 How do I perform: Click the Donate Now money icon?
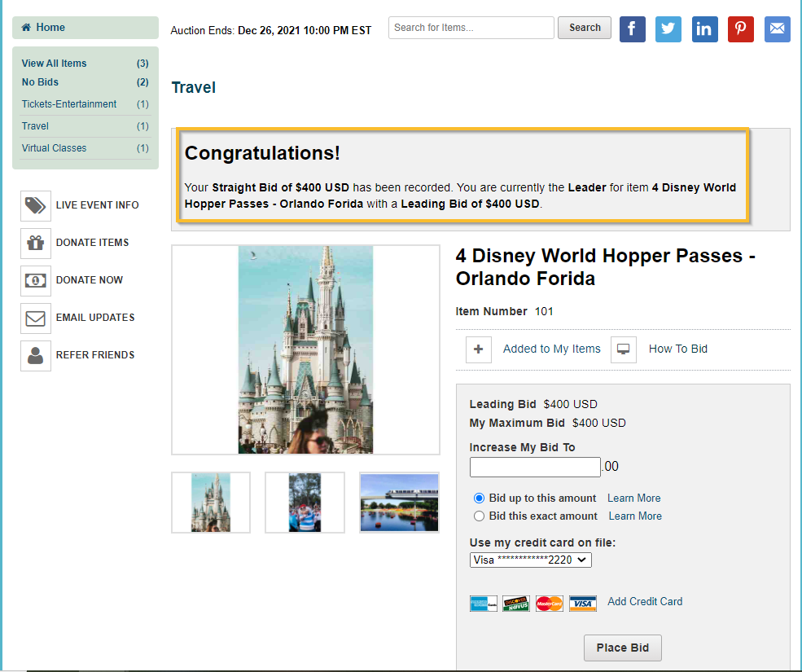[36, 280]
